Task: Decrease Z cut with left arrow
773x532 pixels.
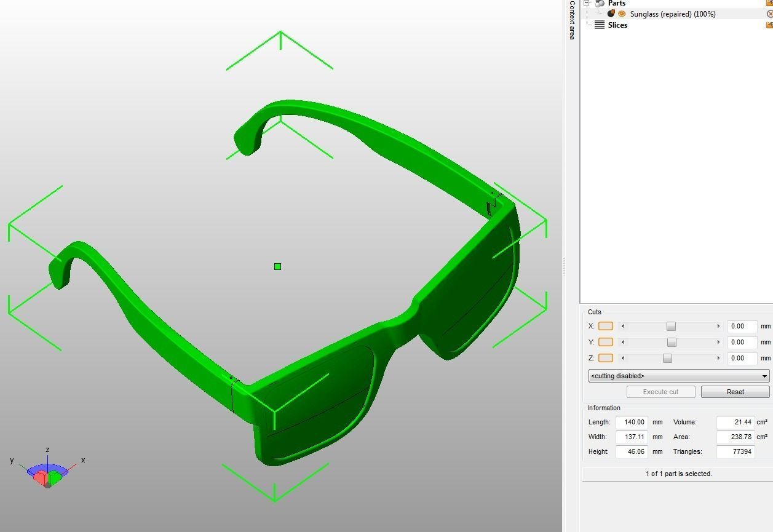Action: click(623, 358)
